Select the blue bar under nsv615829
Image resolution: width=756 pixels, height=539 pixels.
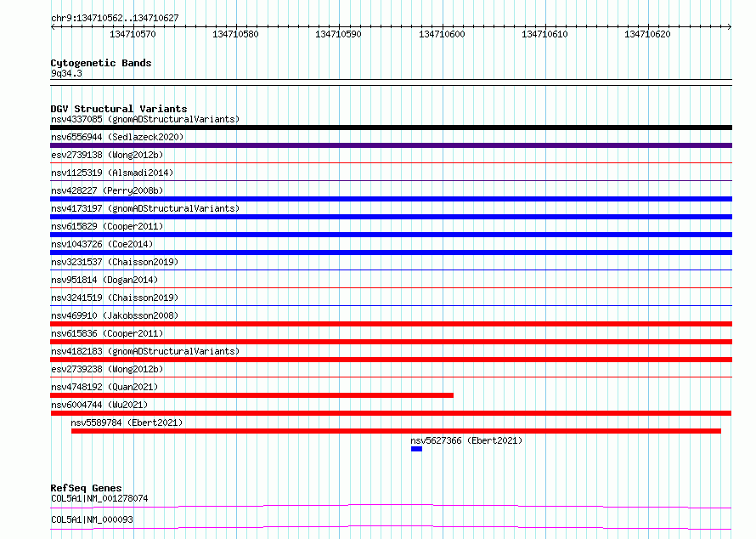click(391, 235)
